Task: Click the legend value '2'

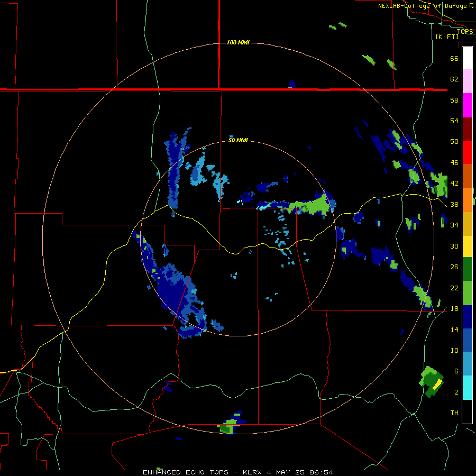Action: tap(456, 392)
